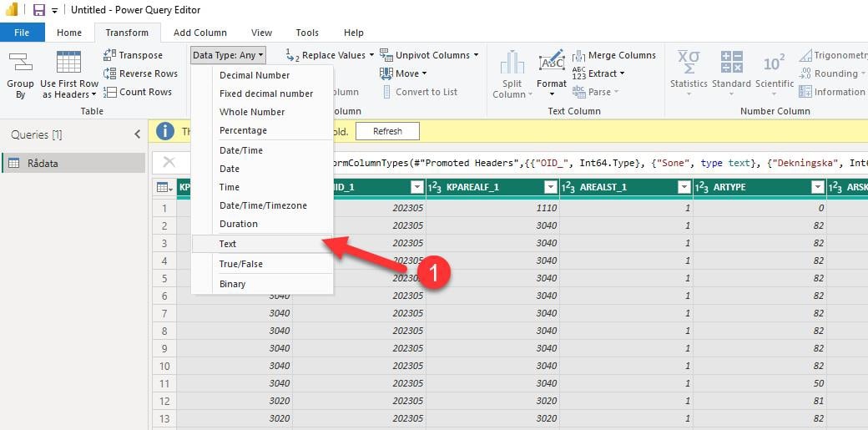The width and height of the screenshot is (868, 430).
Task: Click Use First Row as Headers icon
Action: pos(68,63)
